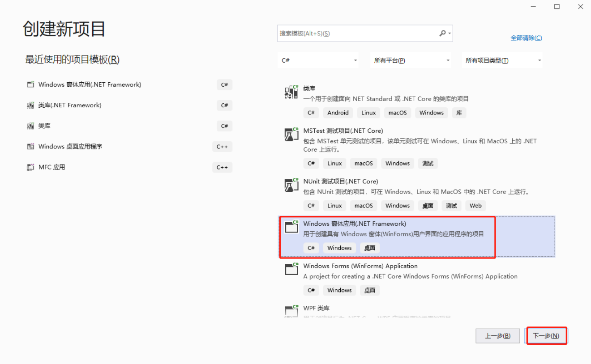The image size is (591, 364).
Task: Click the C++ badge beside Windows 桌面应用程序
Action: (x=222, y=146)
